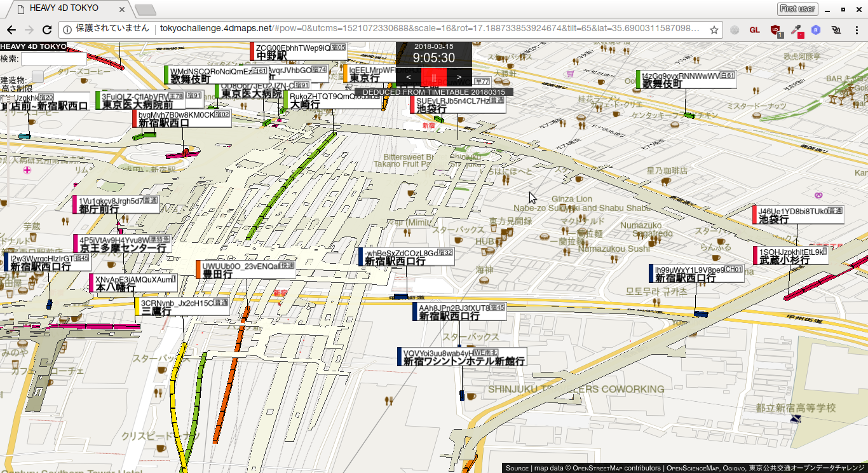Open the 東京公共交通オープンデータチャレンジ link
This screenshot has height=473, width=868.
(808, 468)
